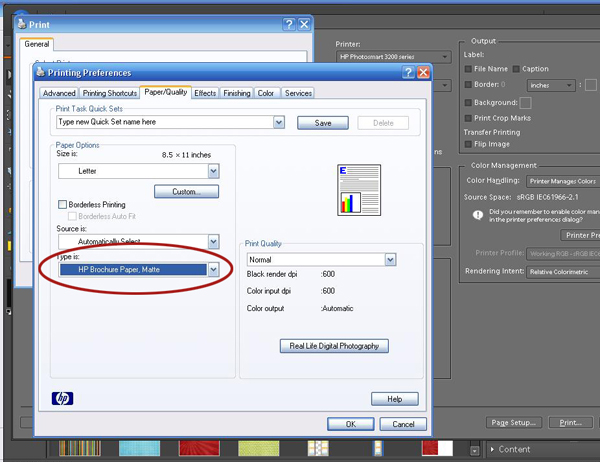Open the Effects tab

(x=205, y=93)
